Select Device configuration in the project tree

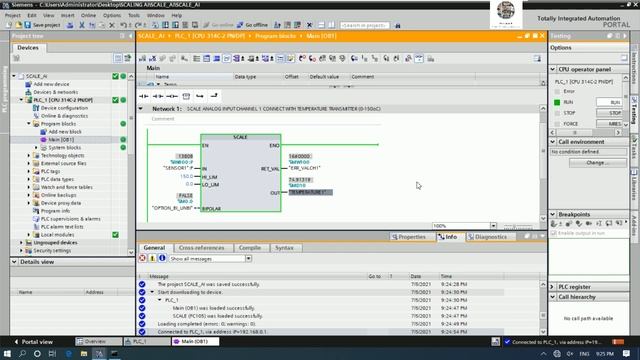point(64,108)
